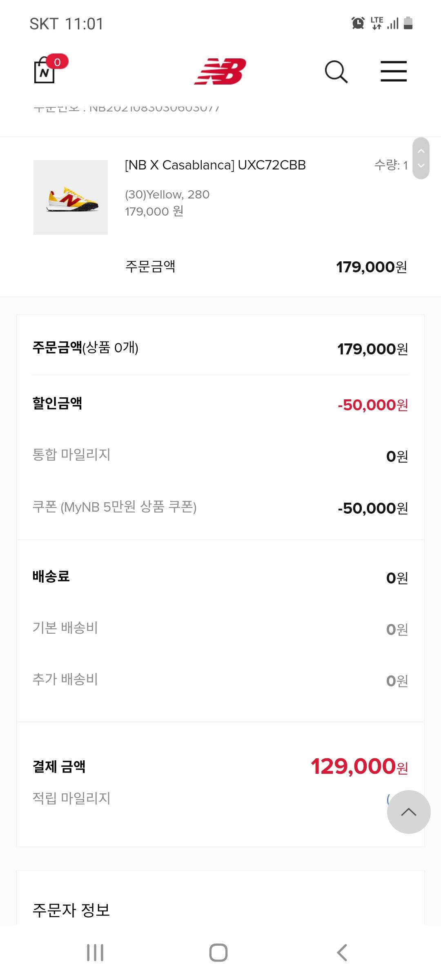The image size is (441, 980).
Task: Open the NB X Casablanca UXC72CBB product
Action: [x=215, y=165]
